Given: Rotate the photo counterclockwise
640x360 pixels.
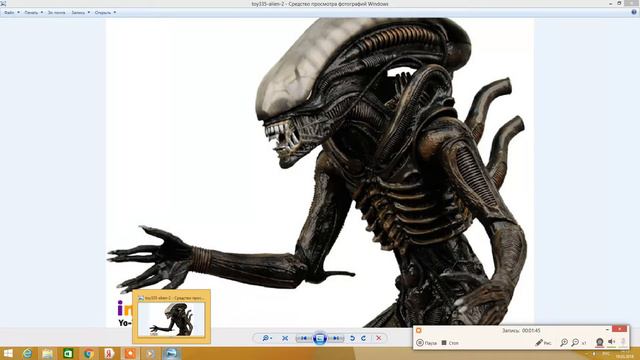Looking at the screenshot, I should click(352, 338).
